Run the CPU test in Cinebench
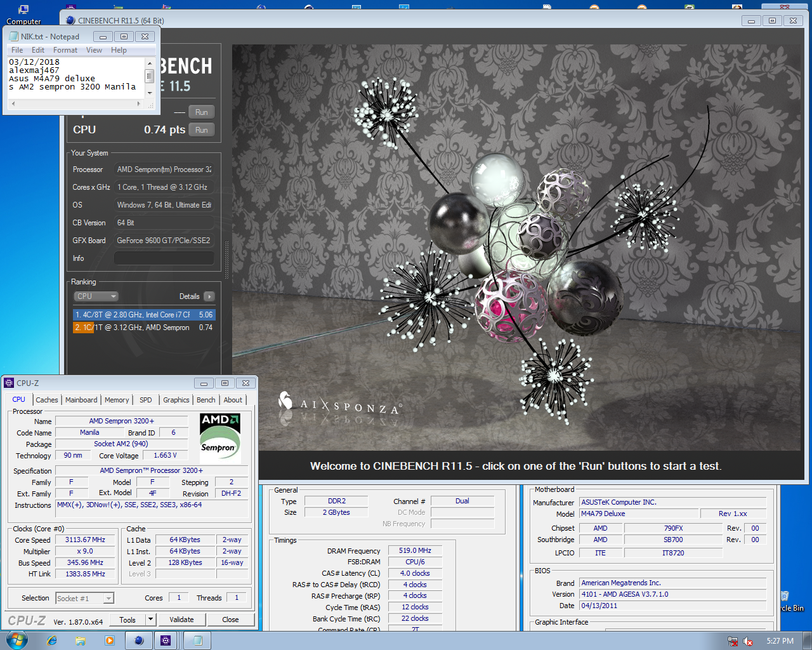The height and width of the screenshot is (650, 812). (x=202, y=129)
